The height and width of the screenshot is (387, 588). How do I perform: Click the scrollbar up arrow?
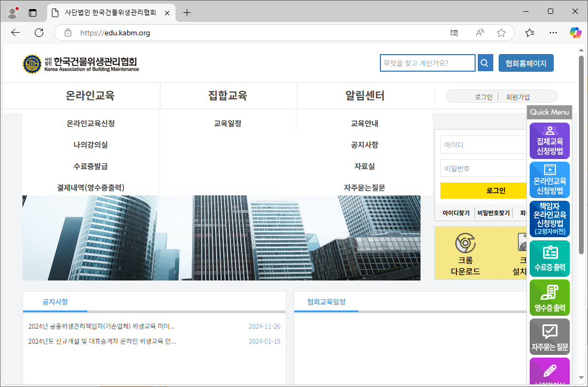tap(581, 50)
